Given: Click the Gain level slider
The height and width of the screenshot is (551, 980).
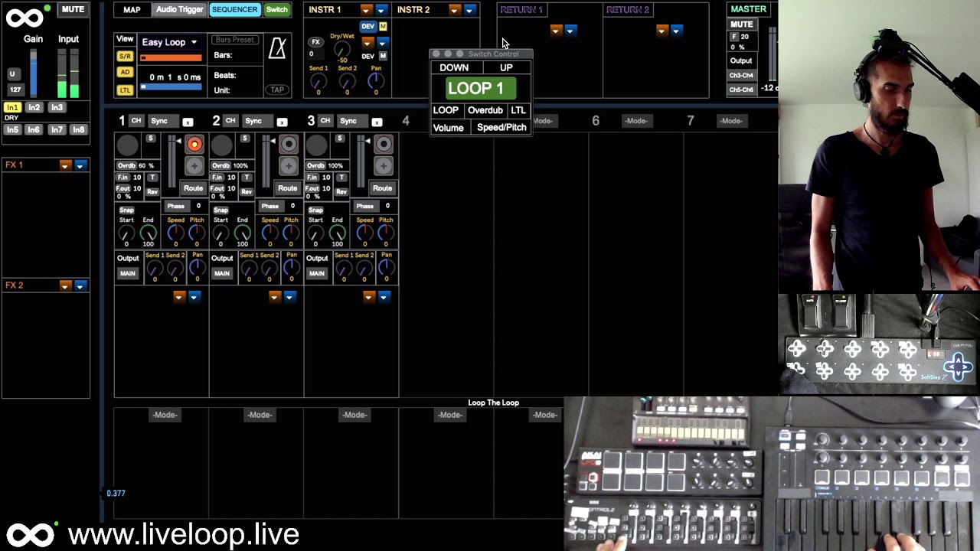Looking at the screenshot, I should coord(33,74).
